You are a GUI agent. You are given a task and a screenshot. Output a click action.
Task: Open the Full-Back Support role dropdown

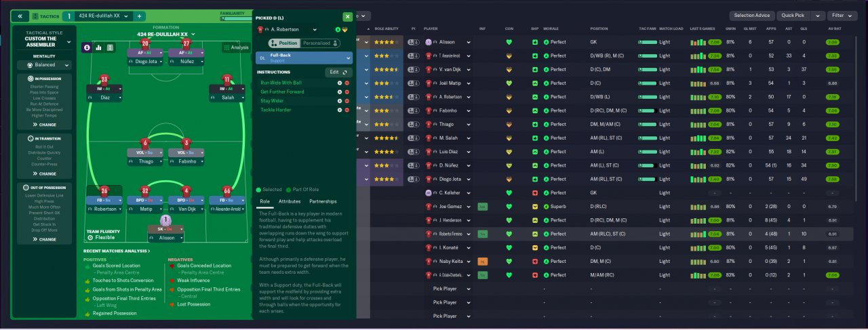(x=304, y=58)
